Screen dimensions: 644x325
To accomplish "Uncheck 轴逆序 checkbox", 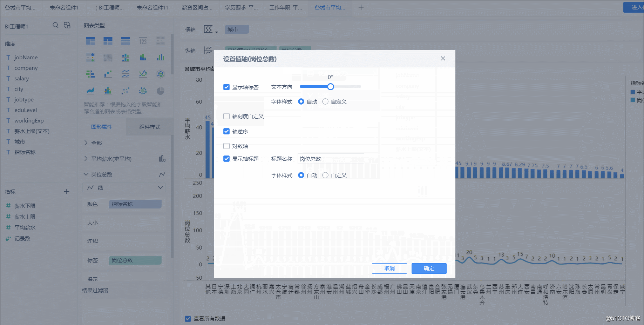I will pyautogui.click(x=226, y=131).
